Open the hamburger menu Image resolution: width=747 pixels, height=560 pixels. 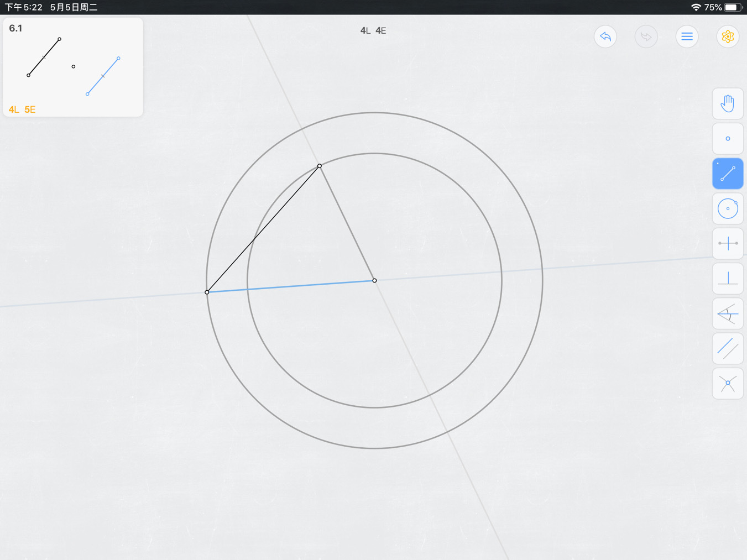click(x=687, y=36)
